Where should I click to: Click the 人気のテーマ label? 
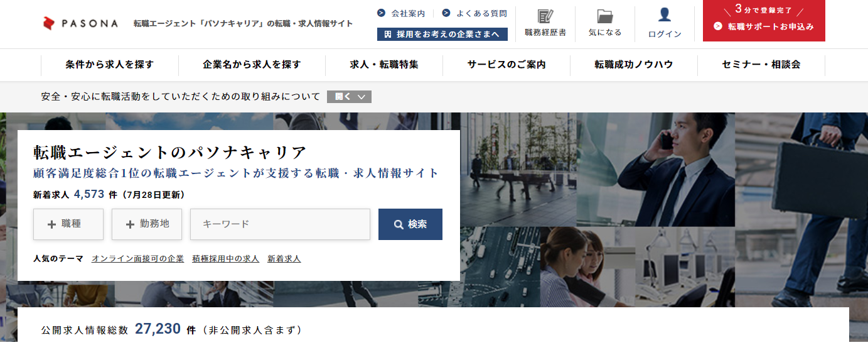(x=58, y=258)
